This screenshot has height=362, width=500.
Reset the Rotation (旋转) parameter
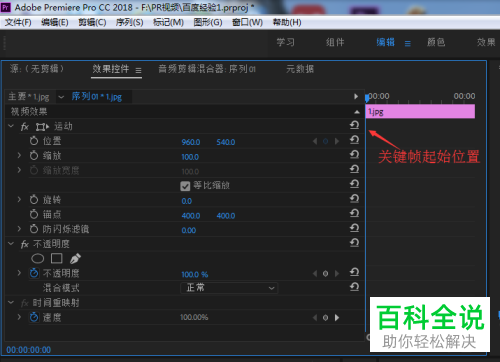(x=354, y=199)
